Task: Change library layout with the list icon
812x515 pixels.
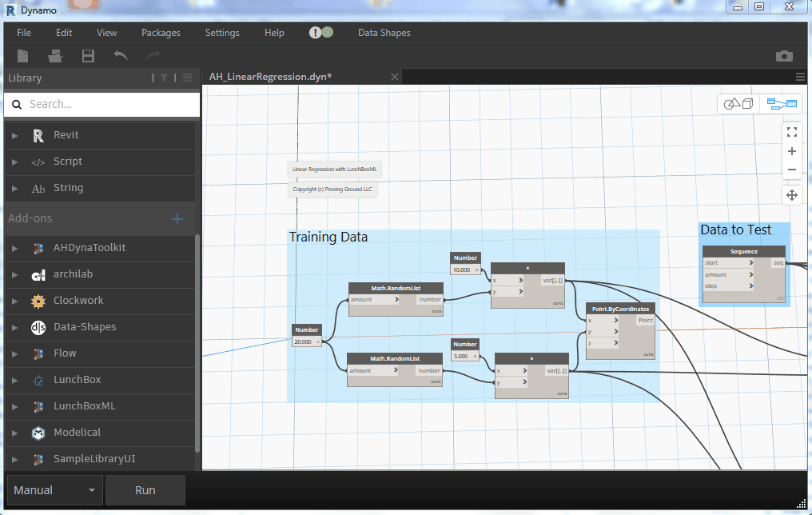Action: click(188, 78)
